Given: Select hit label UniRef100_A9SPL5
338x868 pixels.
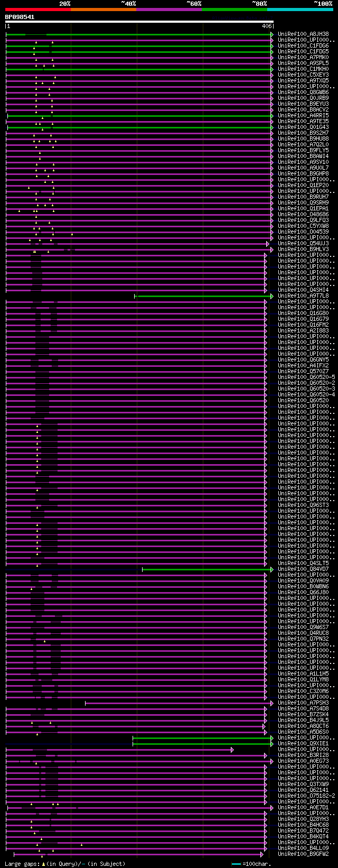Looking at the screenshot, I should 303,63.
